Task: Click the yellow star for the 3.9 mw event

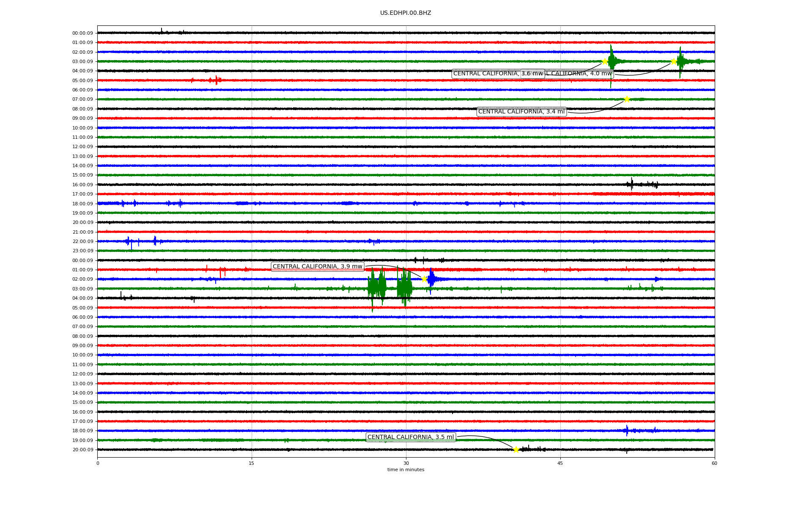Action: point(424,279)
